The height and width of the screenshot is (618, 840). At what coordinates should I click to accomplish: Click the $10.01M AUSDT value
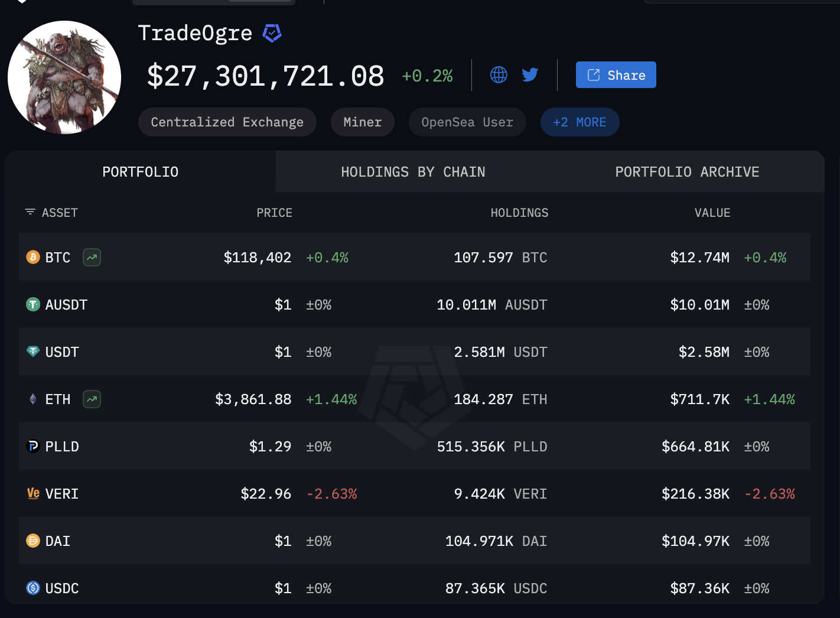pyautogui.click(x=700, y=305)
